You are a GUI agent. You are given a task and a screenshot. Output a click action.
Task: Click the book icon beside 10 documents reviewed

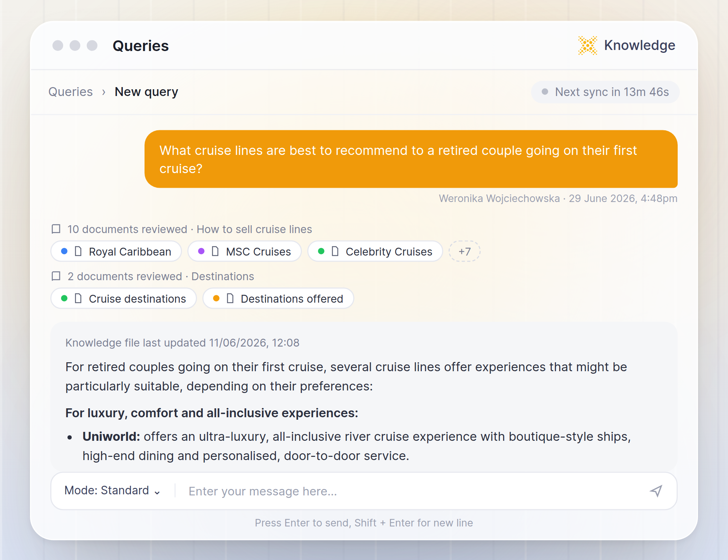pos(56,229)
